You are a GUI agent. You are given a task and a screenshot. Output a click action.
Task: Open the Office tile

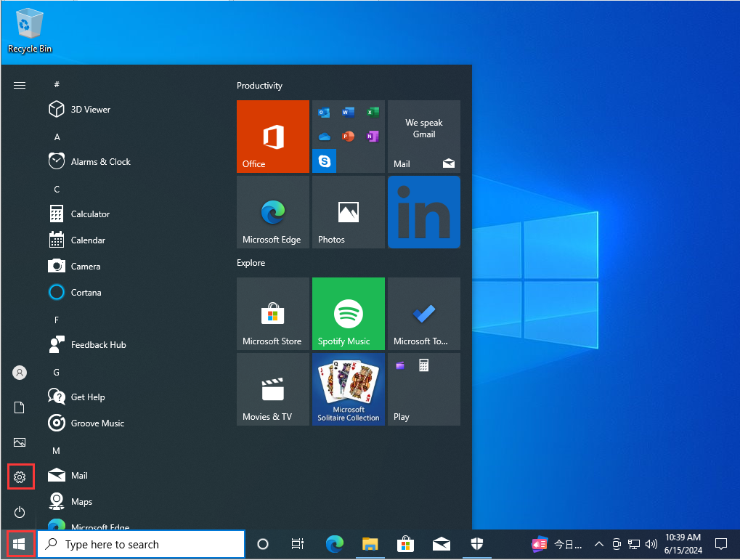[273, 137]
